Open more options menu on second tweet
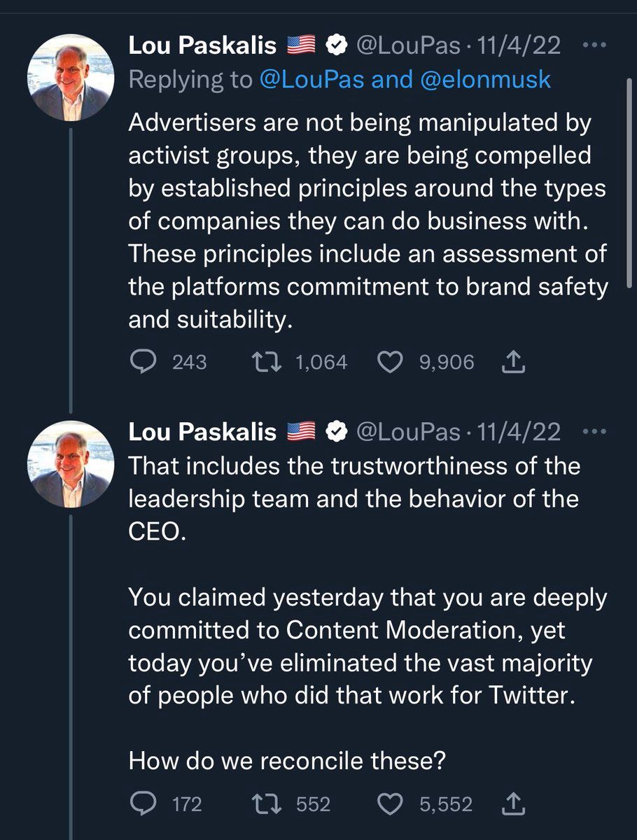 (594, 432)
